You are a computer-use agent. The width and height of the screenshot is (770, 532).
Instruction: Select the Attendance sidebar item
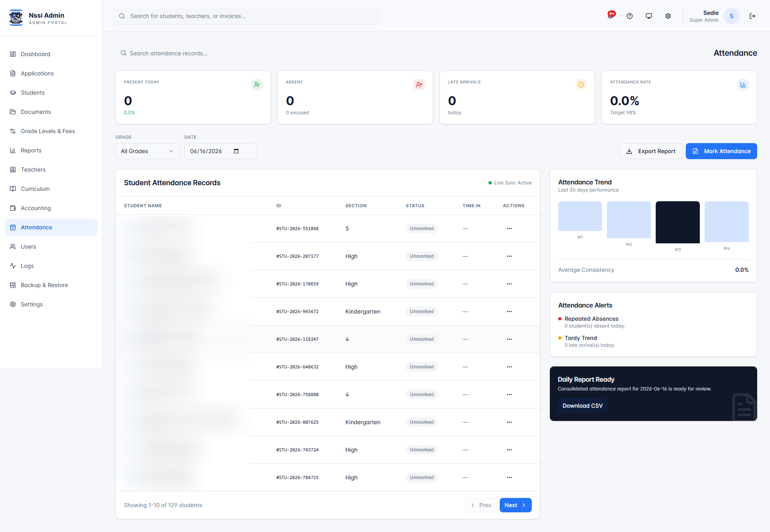pyautogui.click(x=51, y=227)
